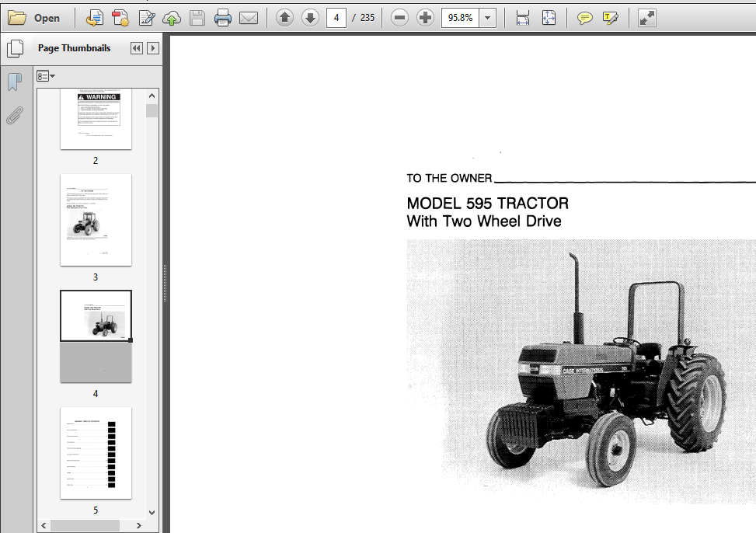Enter read mode with expand icon
This screenshot has width=756, height=533.
[x=646, y=19]
